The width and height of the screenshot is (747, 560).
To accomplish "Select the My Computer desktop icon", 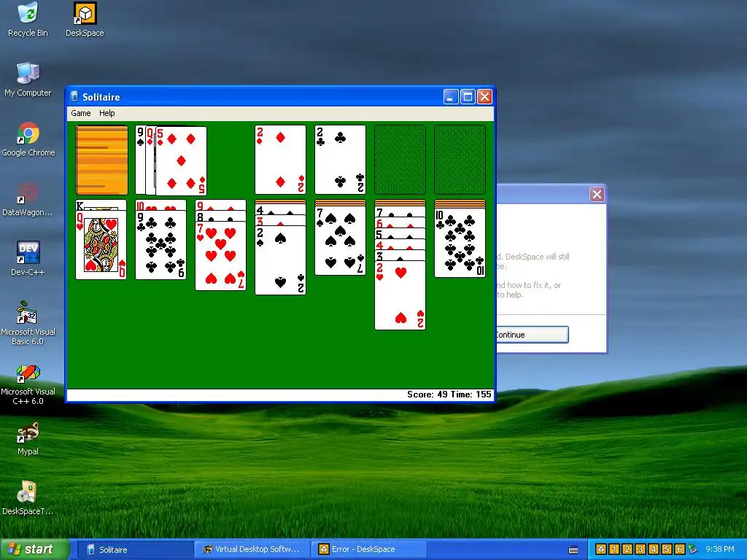I will click(x=28, y=79).
